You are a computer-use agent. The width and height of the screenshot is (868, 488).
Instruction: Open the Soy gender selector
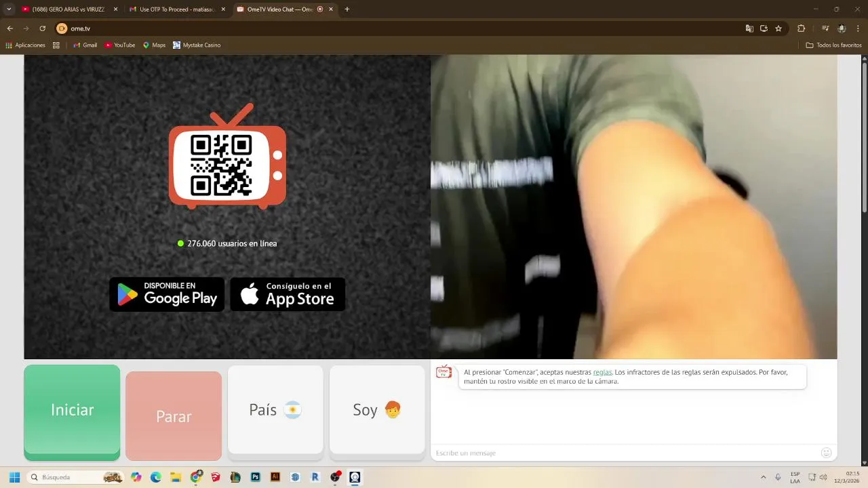click(377, 410)
